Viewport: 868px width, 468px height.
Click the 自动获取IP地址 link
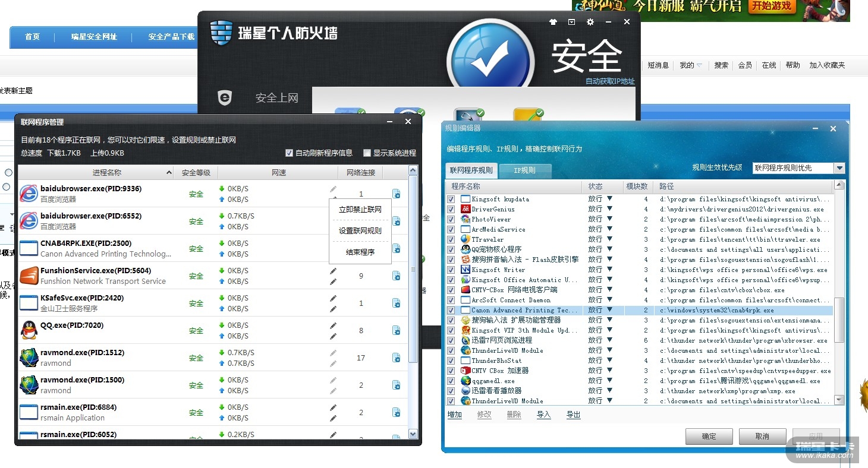[610, 81]
